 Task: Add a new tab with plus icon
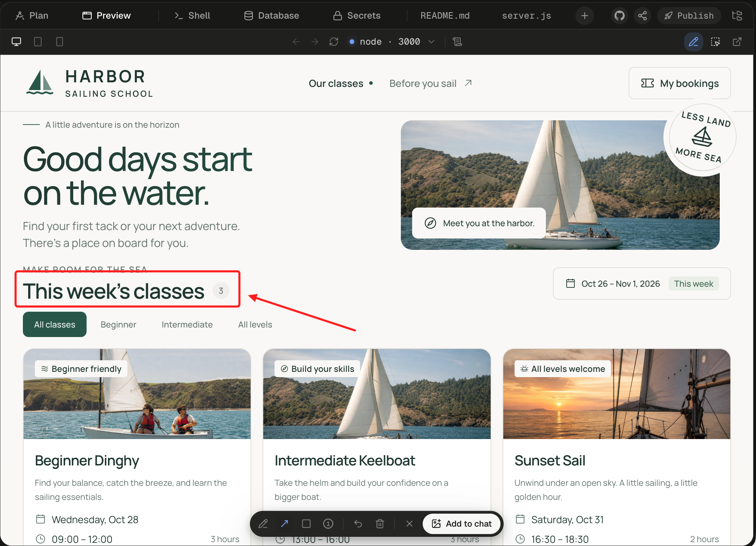[585, 15]
